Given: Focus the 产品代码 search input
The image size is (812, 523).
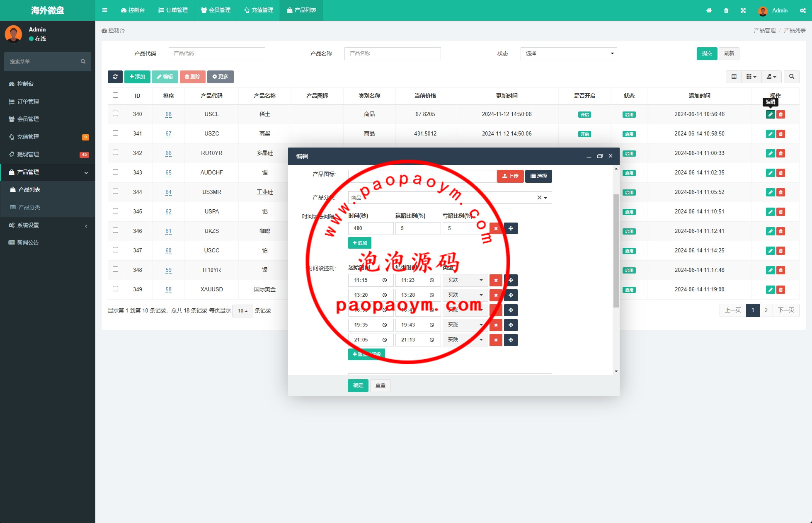Looking at the screenshot, I should (217, 53).
